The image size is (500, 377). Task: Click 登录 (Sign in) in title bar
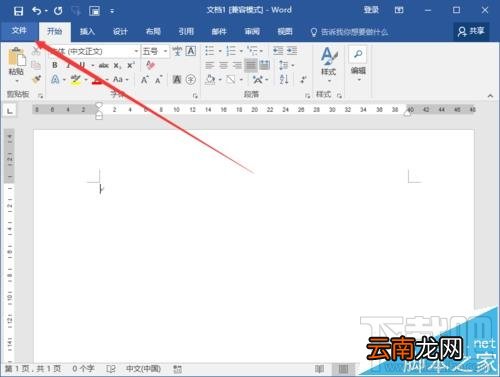tap(371, 10)
